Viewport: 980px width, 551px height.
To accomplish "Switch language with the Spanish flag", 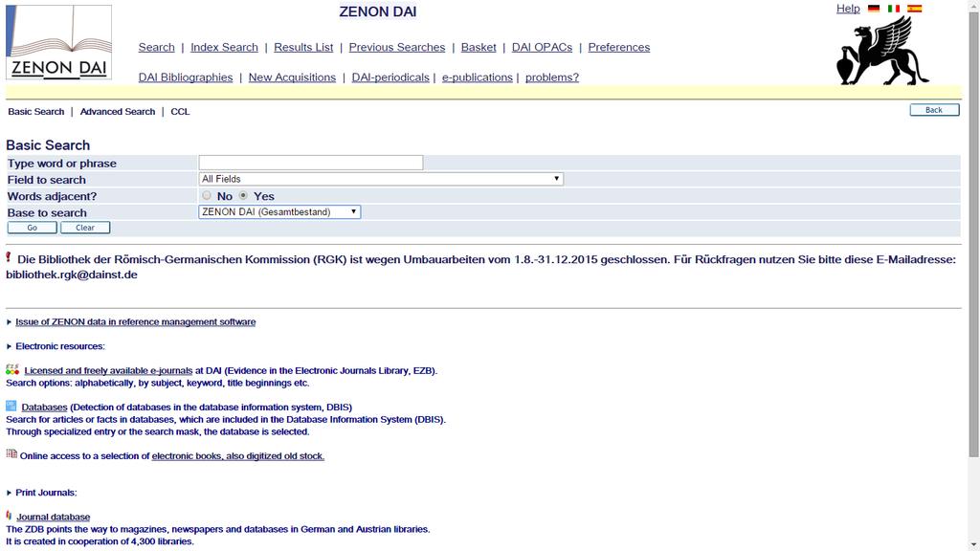I will (914, 9).
